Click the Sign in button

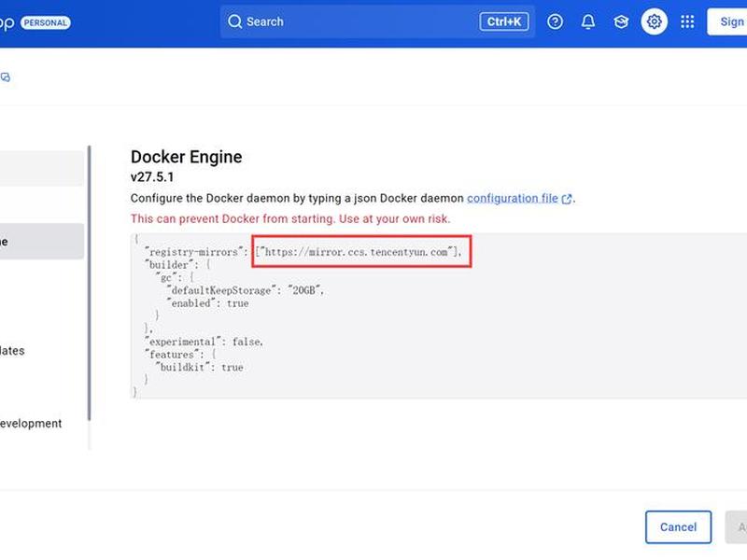pos(728,21)
